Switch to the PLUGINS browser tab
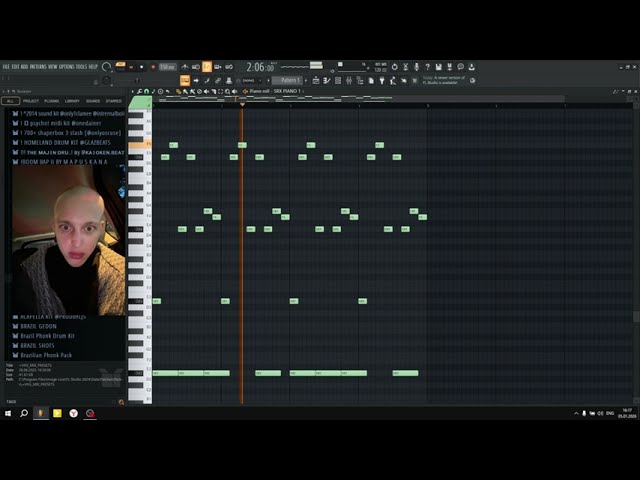The width and height of the screenshot is (640, 480). [51, 101]
